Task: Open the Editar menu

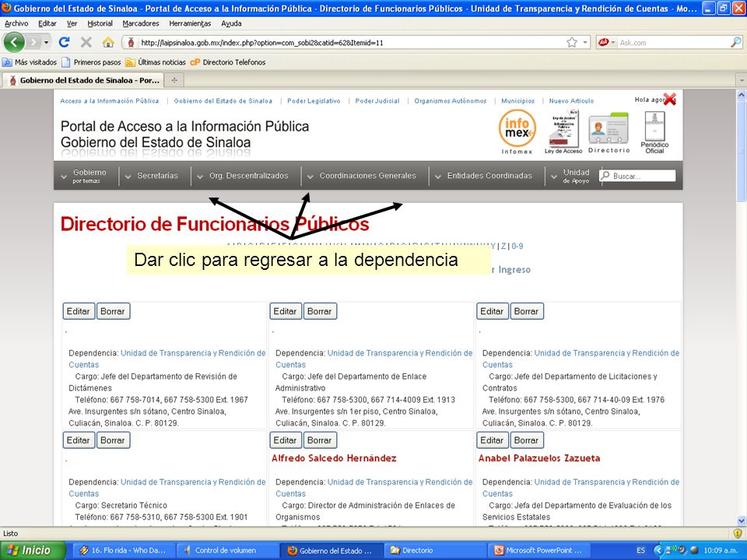Action: point(47,23)
